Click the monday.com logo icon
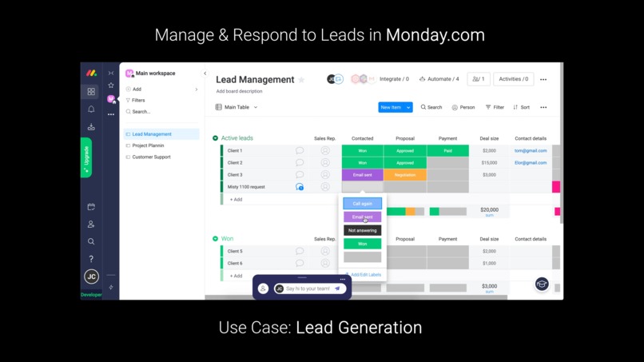The width and height of the screenshot is (644, 362). (91, 74)
